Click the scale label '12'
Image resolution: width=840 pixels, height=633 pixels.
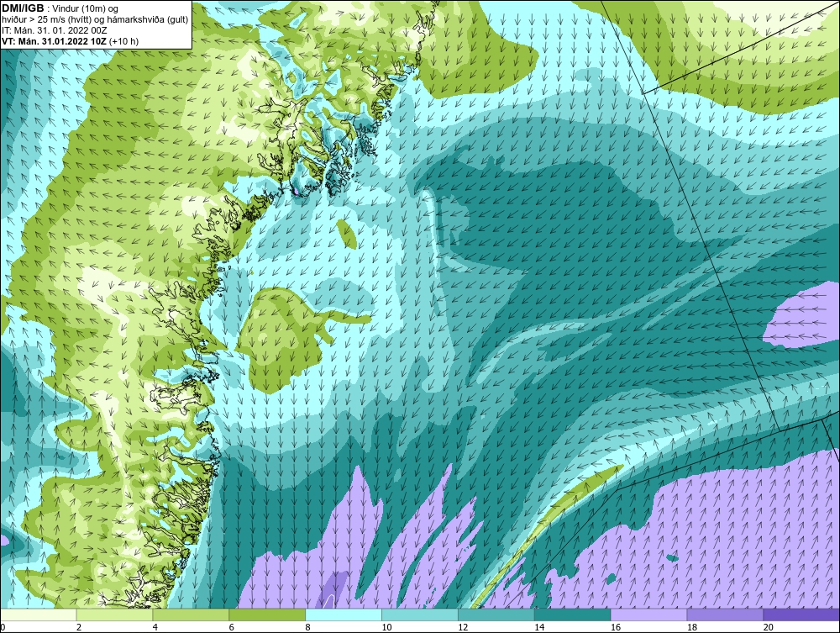pos(463,627)
